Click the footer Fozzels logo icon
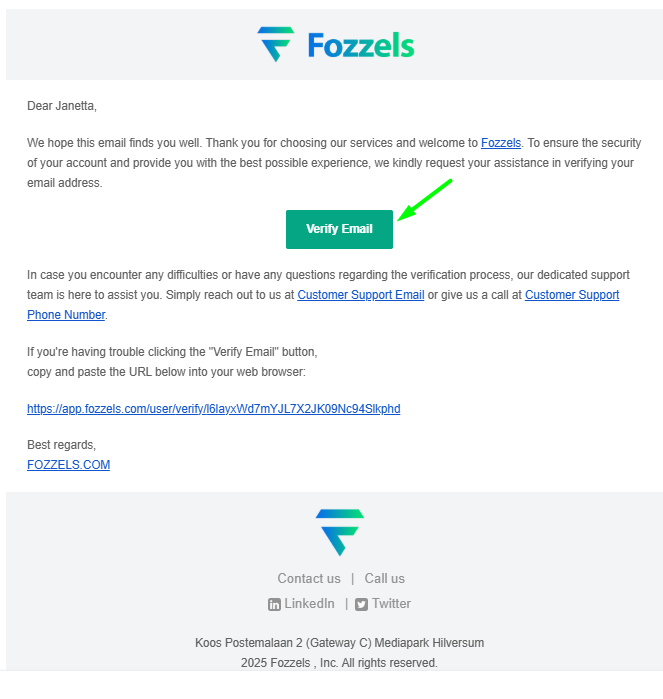The height and width of the screenshot is (699, 663). coord(339,532)
